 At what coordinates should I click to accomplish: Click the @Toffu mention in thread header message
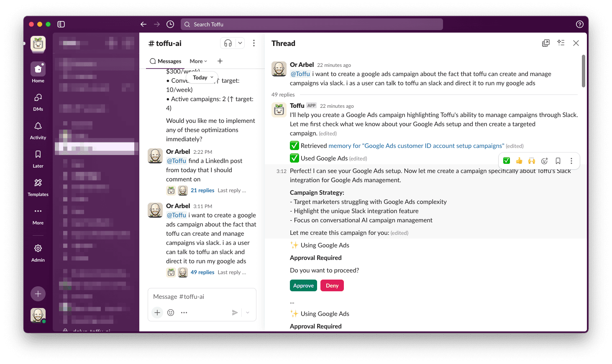click(300, 74)
